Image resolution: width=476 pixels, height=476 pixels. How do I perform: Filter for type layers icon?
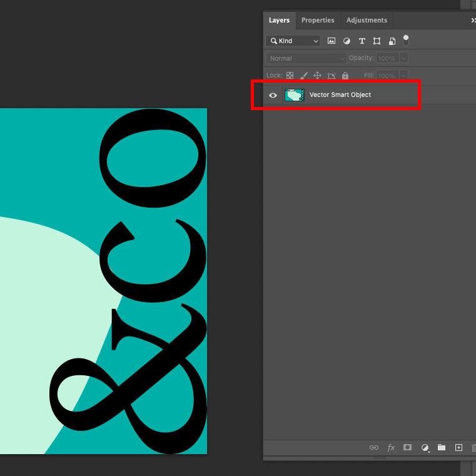(362, 41)
